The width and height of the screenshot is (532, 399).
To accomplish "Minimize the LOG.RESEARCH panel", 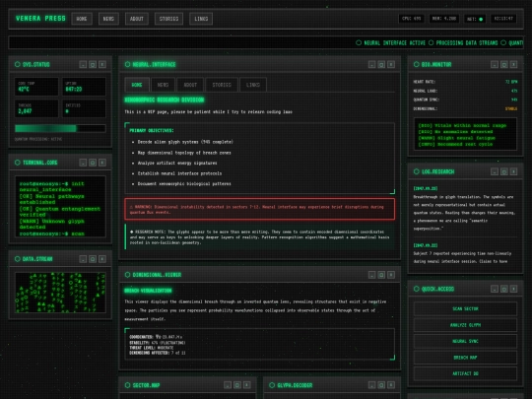I will pyautogui.click(x=495, y=171).
